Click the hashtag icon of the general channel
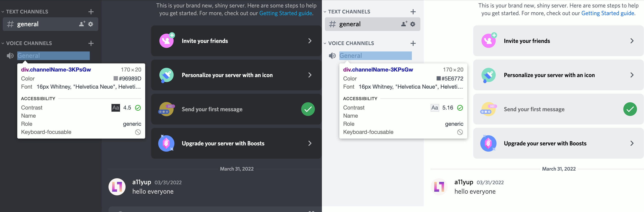The image size is (644, 212). click(x=10, y=24)
